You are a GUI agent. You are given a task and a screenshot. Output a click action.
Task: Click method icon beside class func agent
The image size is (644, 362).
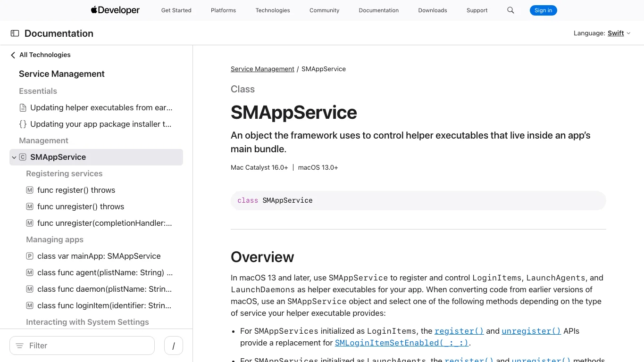pos(30,272)
